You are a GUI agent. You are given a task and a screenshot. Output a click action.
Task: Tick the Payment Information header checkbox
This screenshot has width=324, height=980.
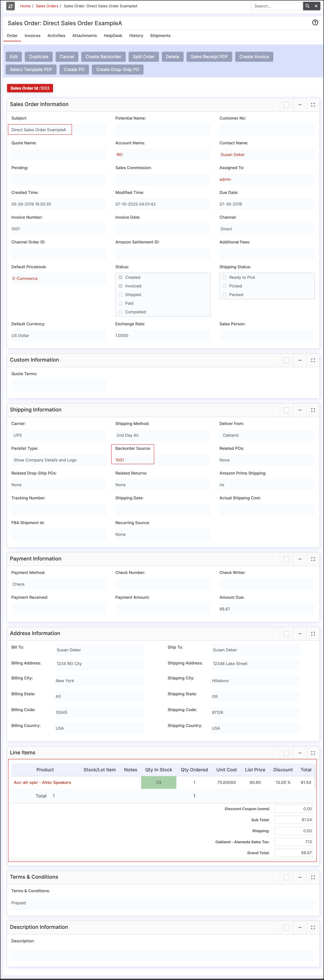(287, 559)
